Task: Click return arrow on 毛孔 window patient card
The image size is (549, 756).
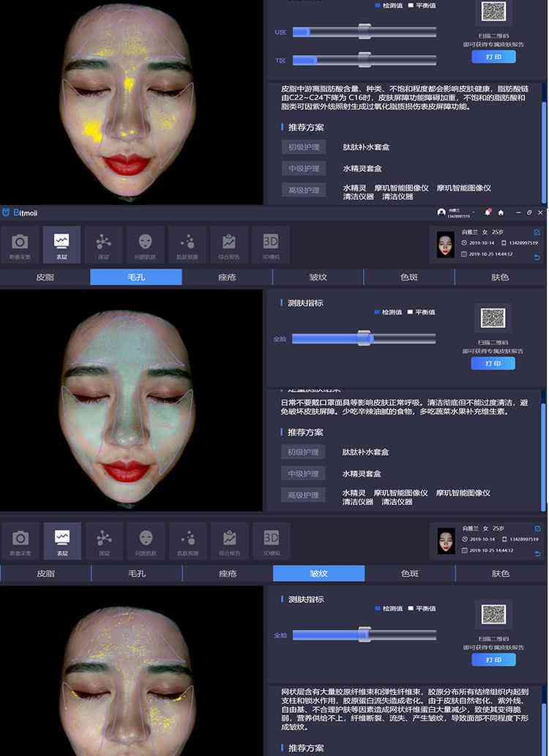Action: click(537, 258)
